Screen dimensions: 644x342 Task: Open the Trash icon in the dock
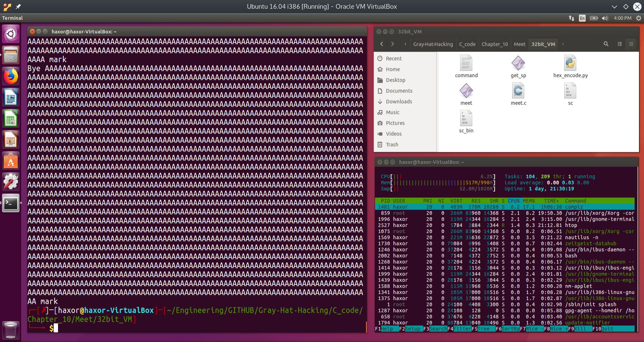click(x=10, y=330)
